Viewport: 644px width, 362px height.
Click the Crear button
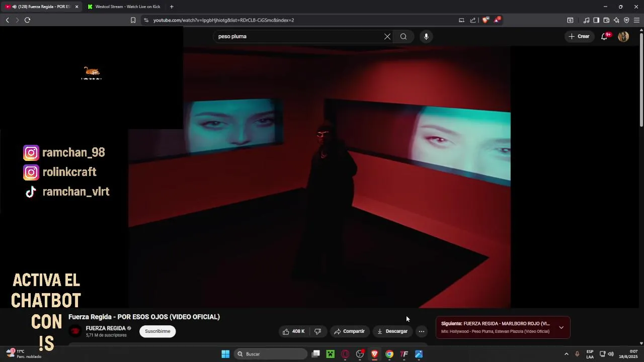(x=579, y=36)
